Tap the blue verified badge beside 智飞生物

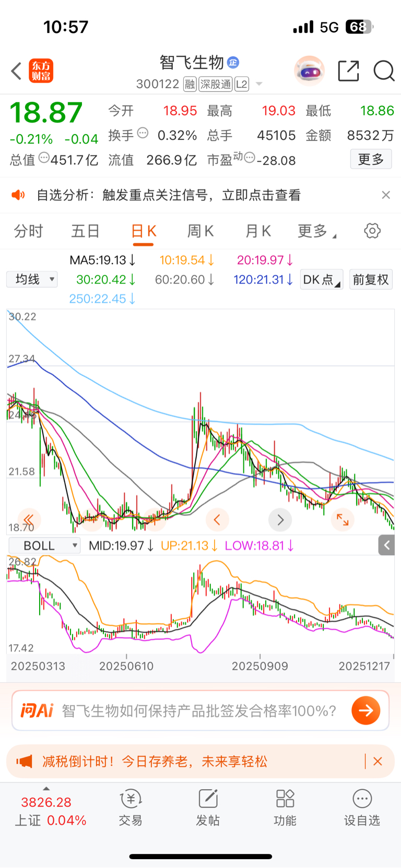[x=233, y=63]
